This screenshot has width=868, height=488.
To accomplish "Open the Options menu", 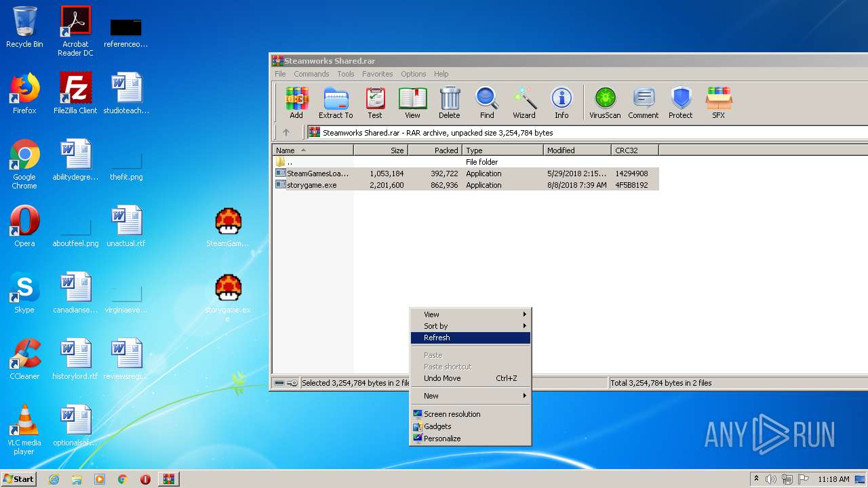I will (413, 74).
